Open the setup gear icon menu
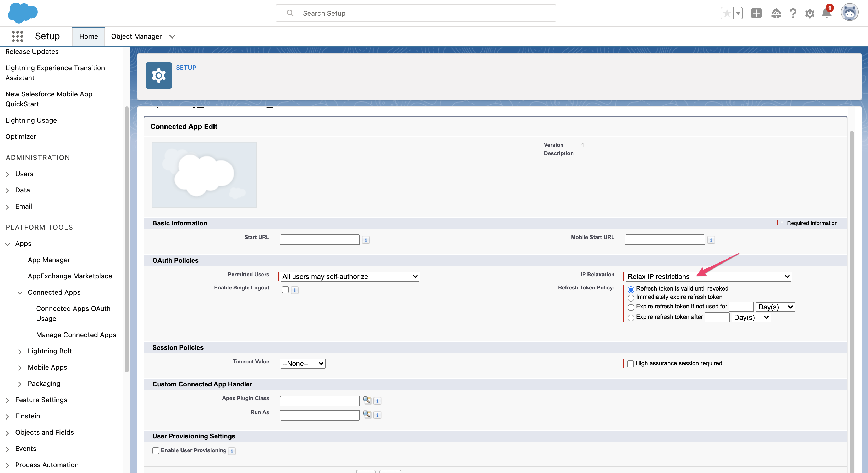 pyautogui.click(x=809, y=13)
